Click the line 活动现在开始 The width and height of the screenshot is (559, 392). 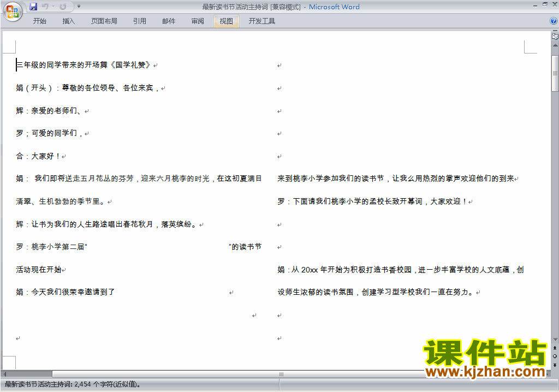[x=39, y=269]
